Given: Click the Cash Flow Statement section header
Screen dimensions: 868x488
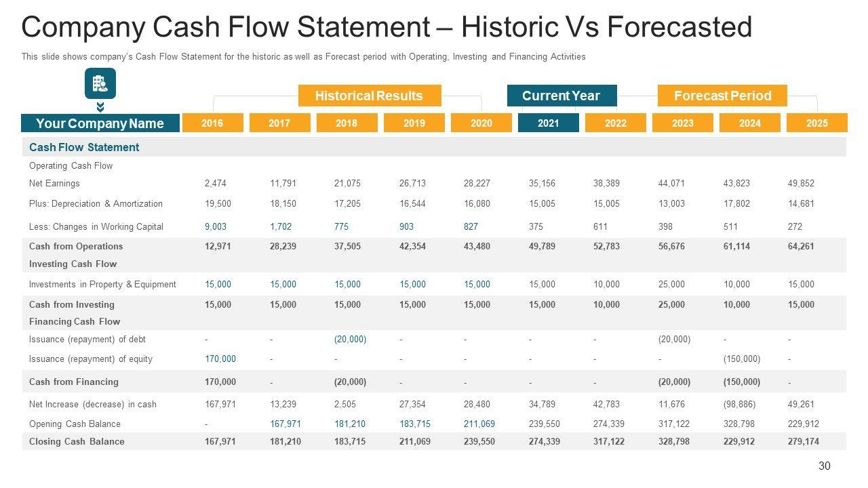Looking at the screenshot, I should (x=84, y=147).
